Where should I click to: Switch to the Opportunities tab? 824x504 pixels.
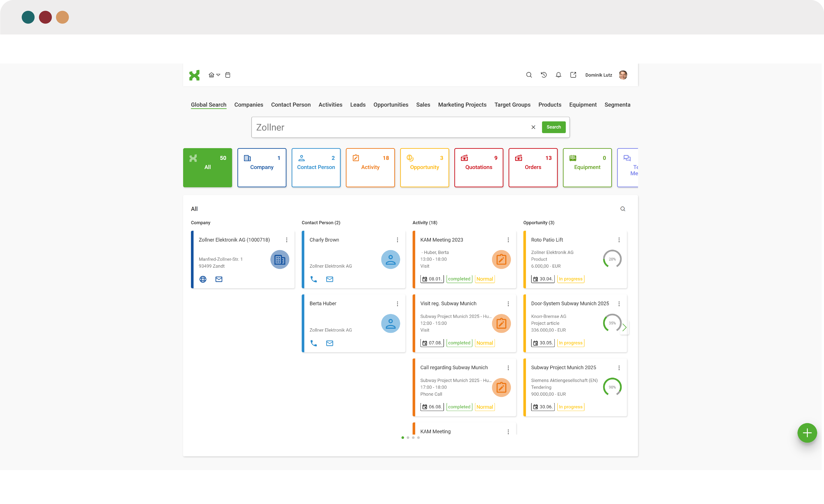pos(391,105)
